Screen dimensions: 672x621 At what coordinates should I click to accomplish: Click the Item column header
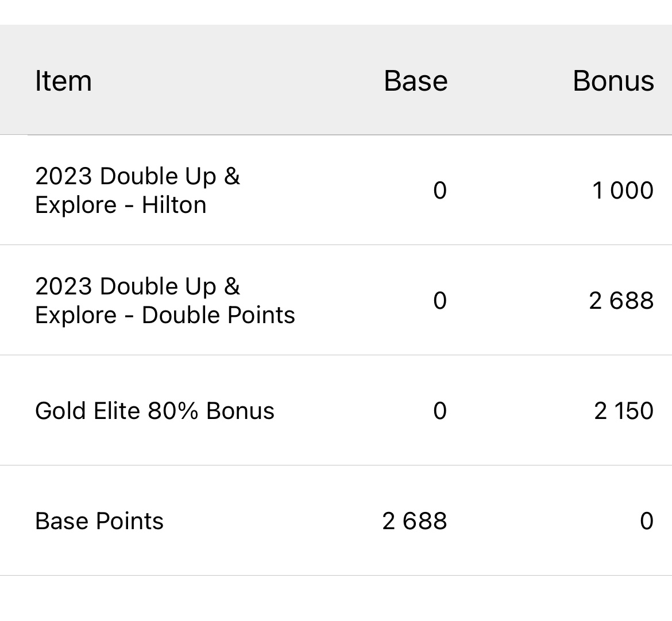[63, 81]
